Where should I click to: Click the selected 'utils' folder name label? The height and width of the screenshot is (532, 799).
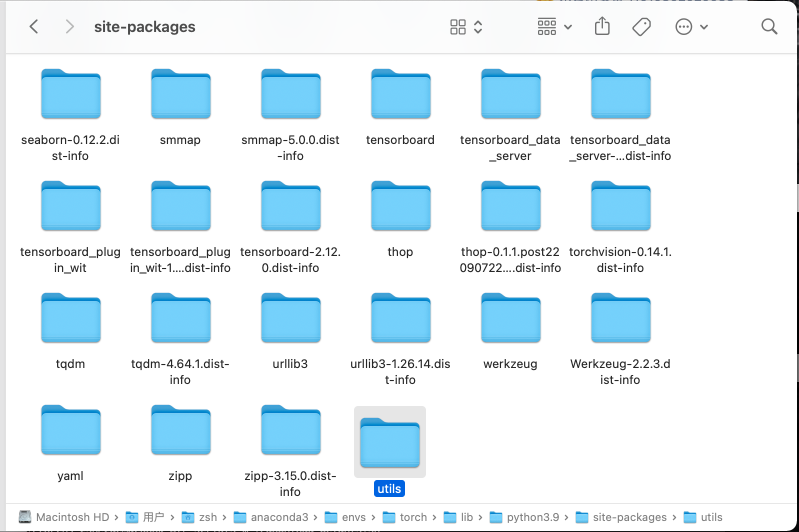tap(389, 488)
